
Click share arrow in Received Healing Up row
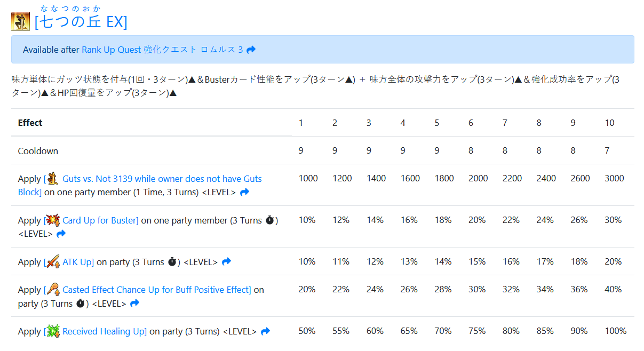265,331
